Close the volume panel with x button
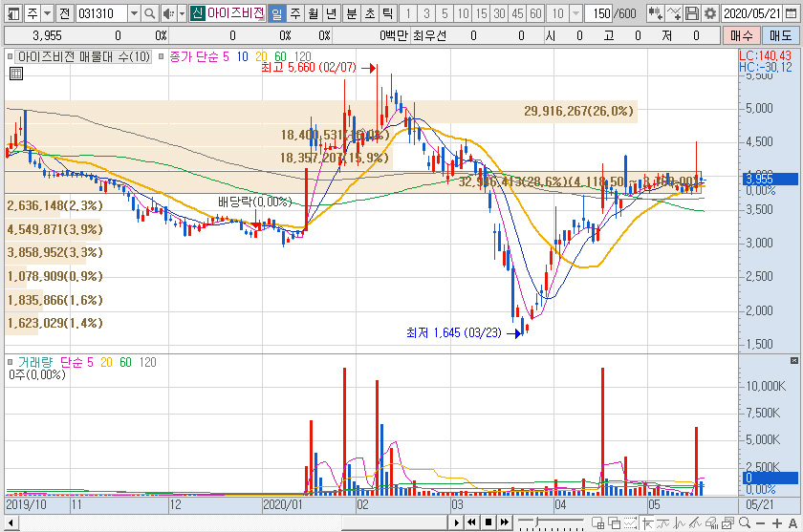Screen dimensions: 803x532 pos(793,361)
